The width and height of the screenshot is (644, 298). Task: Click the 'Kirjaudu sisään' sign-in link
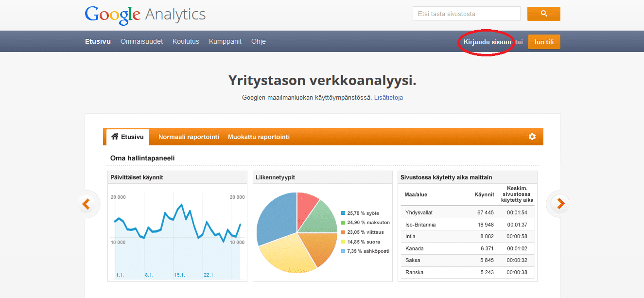[487, 42]
